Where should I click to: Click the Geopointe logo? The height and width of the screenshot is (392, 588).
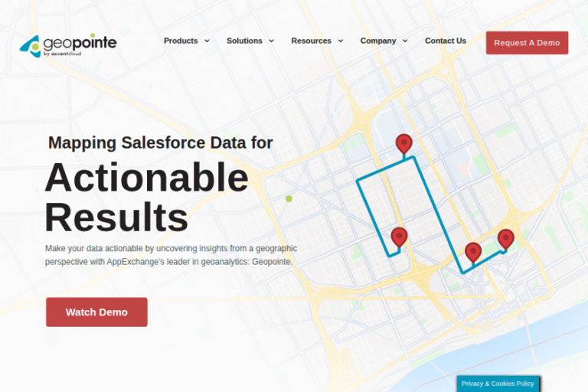point(68,45)
